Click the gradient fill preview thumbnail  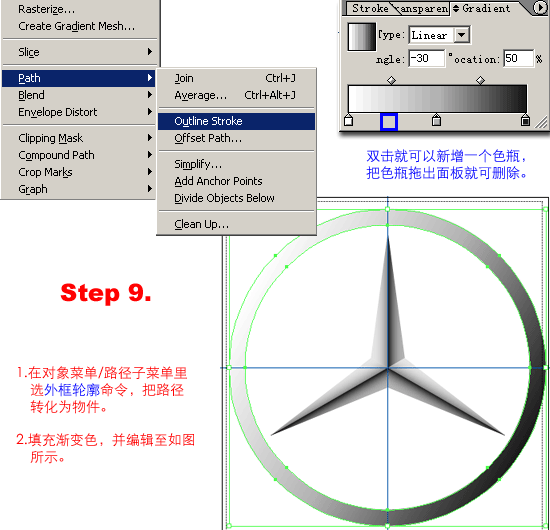tap(362, 36)
